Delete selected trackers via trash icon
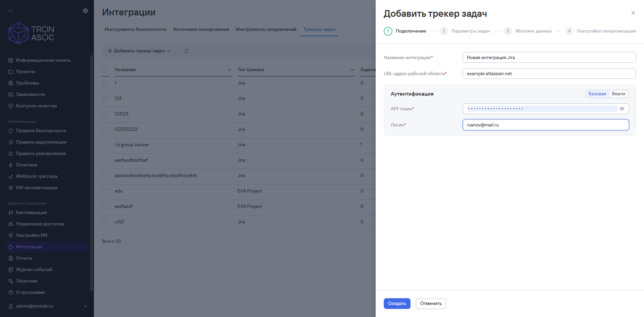Image resolution: width=644 pixels, height=317 pixels. point(186,51)
